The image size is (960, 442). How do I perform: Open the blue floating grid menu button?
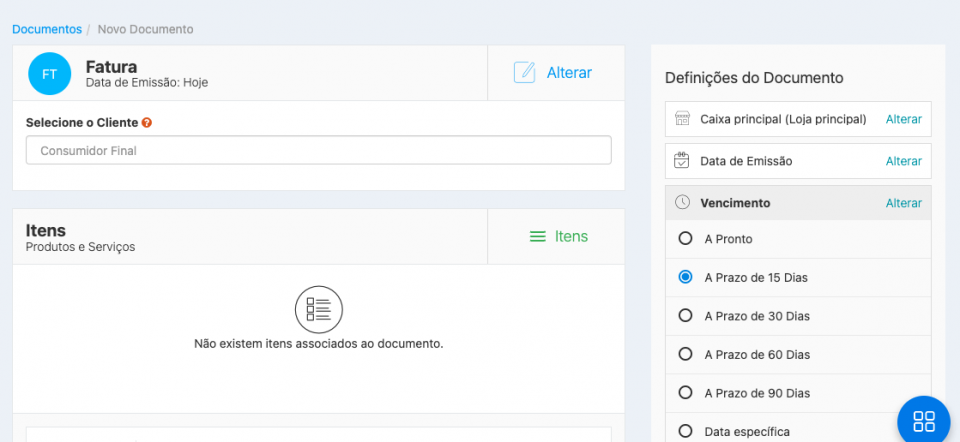[x=923, y=421]
